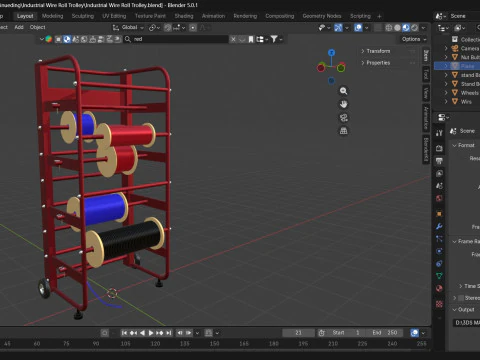The width and height of the screenshot is (480, 360).
Task: Switch to solid viewport shading
Action: [397, 28]
